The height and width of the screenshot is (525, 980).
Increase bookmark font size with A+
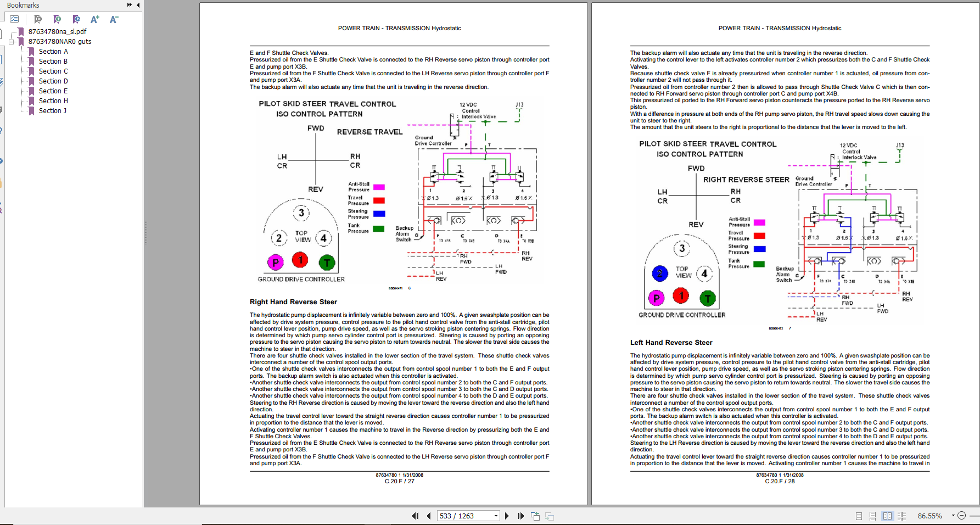click(95, 19)
